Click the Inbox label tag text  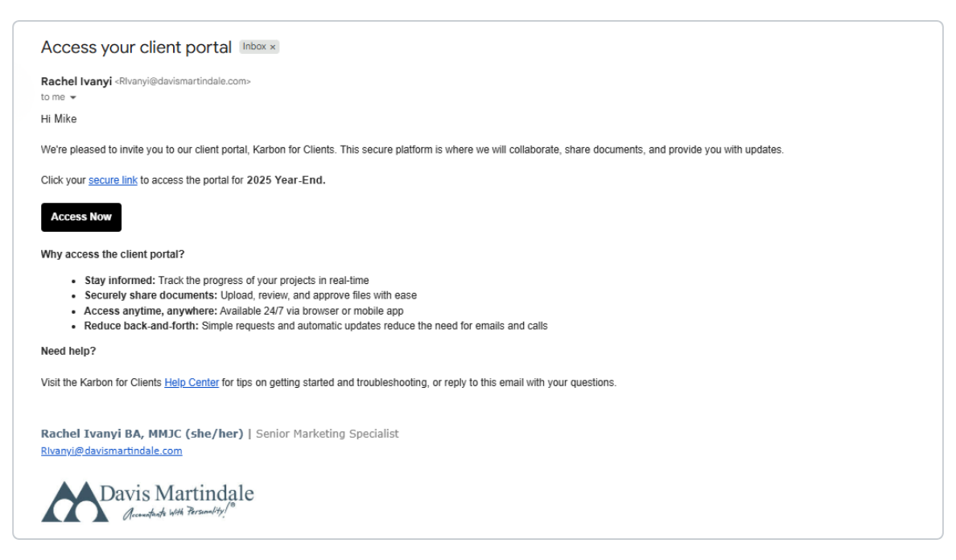click(254, 47)
